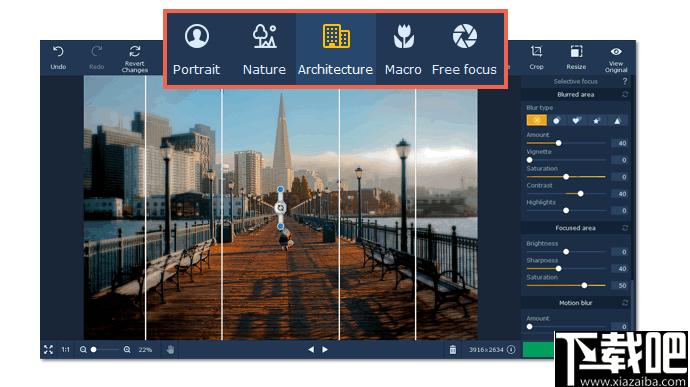Select the Hand pan tool
The height and width of the screenshot is (387, 690).
(171, 350)
